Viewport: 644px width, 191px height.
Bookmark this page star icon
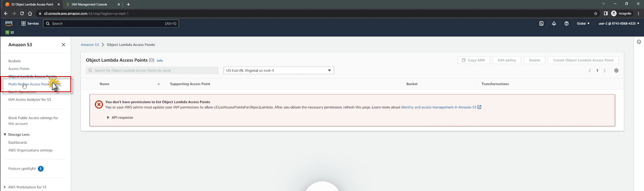(x=596, y=13)
